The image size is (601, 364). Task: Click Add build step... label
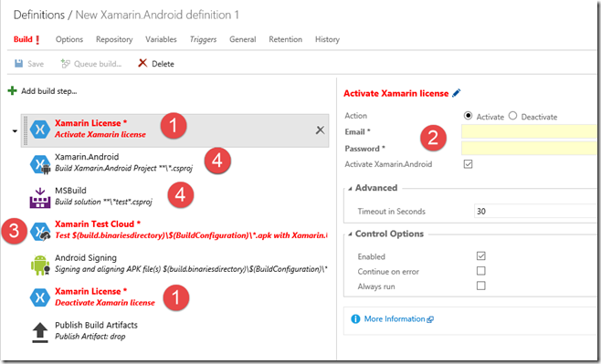(x=49, y=91)
